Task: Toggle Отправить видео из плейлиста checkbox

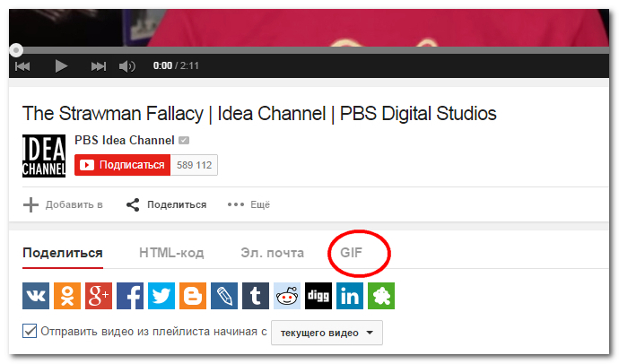Action: (x=30, y=331)
